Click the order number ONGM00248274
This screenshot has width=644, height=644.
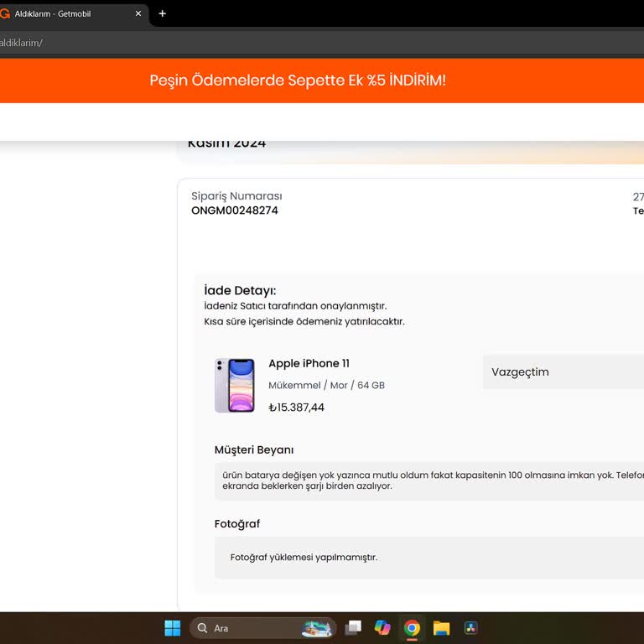[x=235, y=210]
